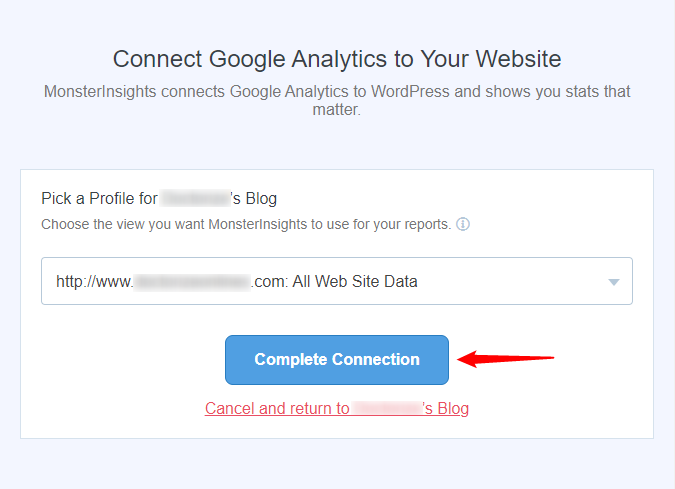Viewport: 675px width, 489px height.
Task: Follow the Cancel and return link
Action: pyautogui.click(x=336, y=408)
